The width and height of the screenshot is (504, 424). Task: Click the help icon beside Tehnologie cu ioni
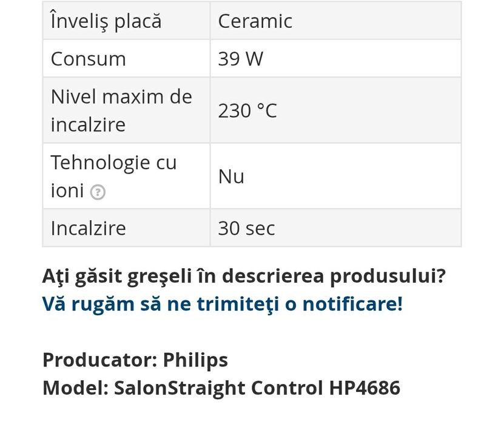[x=97, y=192]
